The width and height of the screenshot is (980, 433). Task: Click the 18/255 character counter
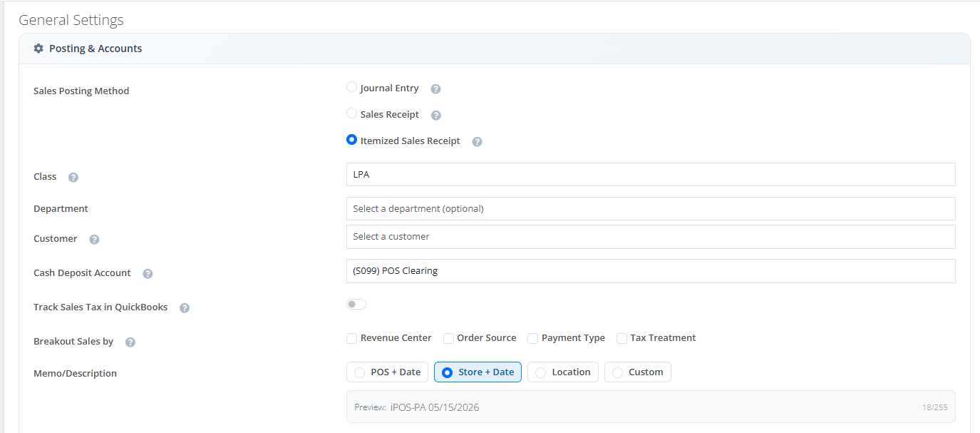tap(934, 408)
